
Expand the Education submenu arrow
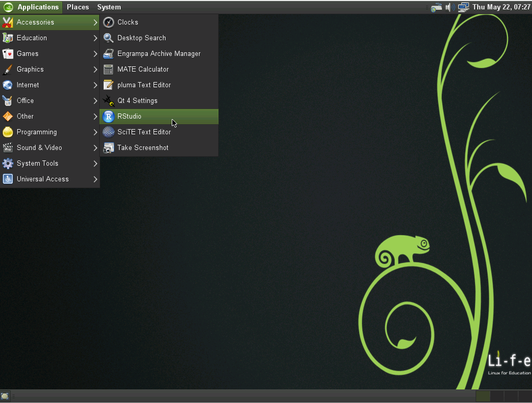point(96,38)
